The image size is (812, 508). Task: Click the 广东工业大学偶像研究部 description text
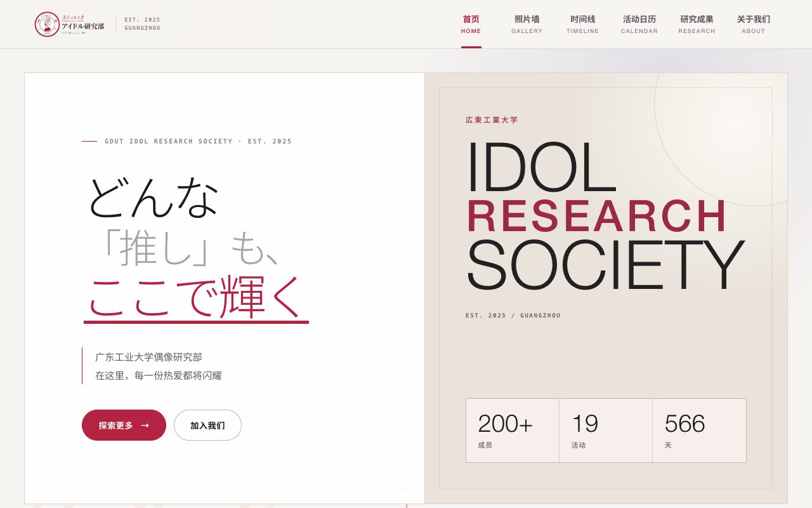(148, 357)
